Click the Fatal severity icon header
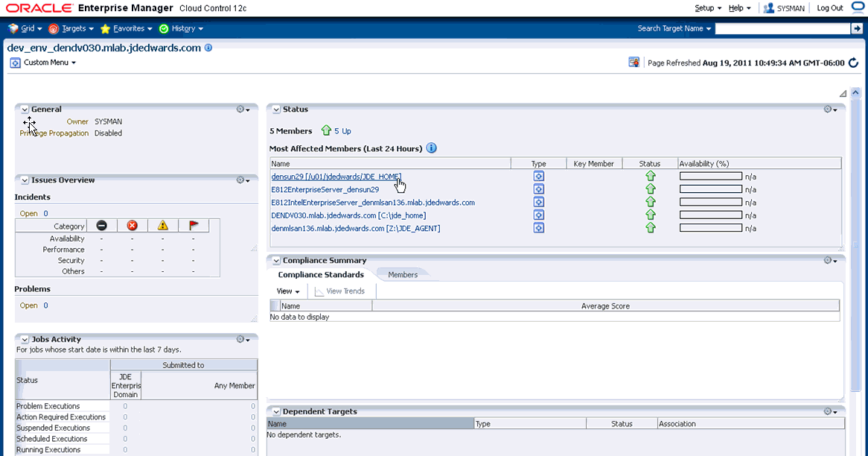 point(101,226)
